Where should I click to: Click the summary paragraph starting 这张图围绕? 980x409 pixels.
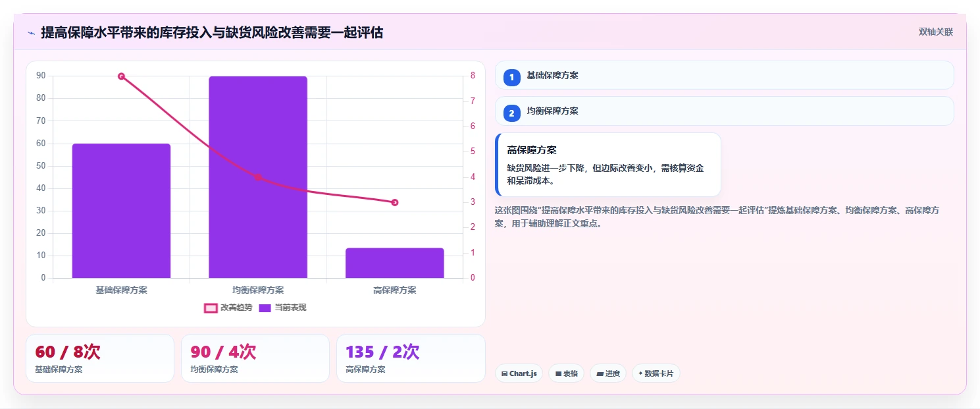[717, 217]
